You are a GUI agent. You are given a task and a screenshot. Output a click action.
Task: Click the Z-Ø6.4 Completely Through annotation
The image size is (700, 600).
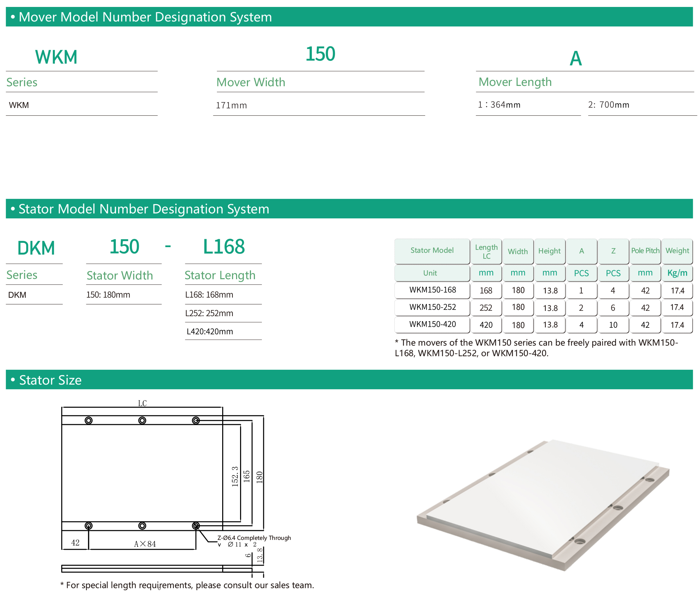[x=254, y=538]
